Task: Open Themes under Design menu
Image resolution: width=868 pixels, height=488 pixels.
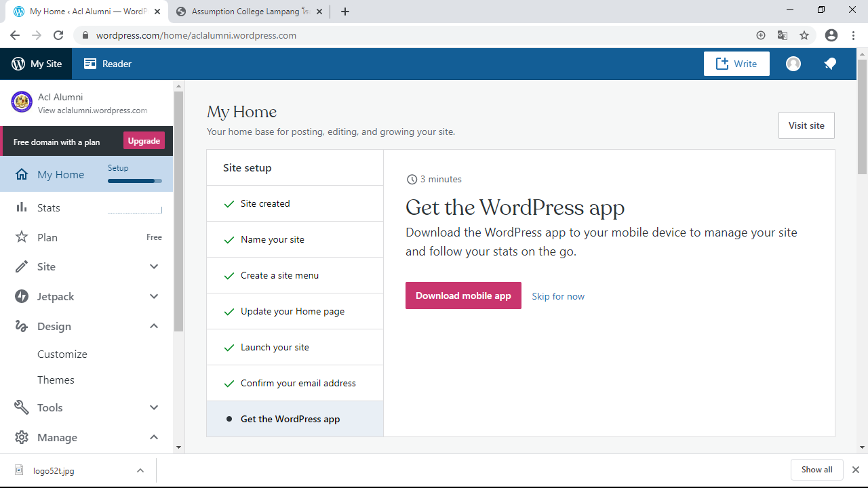Action: [x=56, y=380]
